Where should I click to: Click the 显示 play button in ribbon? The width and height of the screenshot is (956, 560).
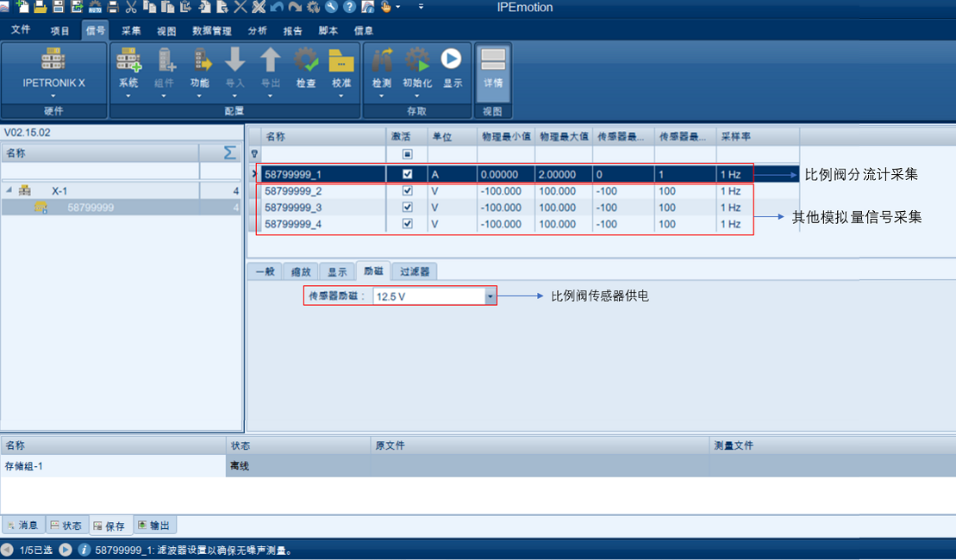click(452, 59)
